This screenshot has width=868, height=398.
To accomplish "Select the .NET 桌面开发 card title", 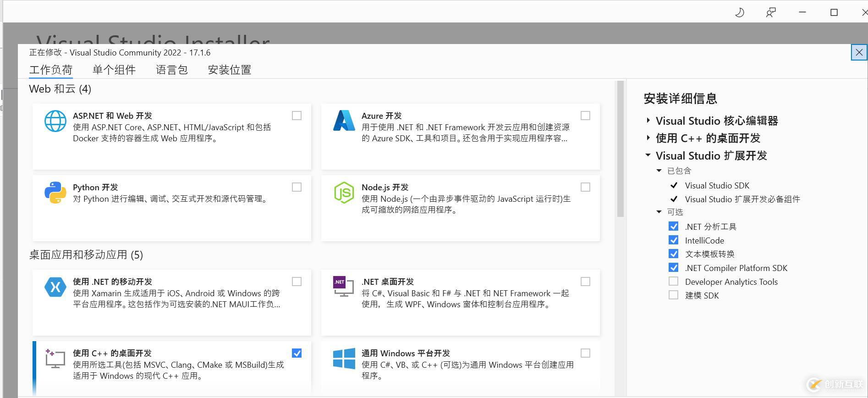I will [387, 282].
